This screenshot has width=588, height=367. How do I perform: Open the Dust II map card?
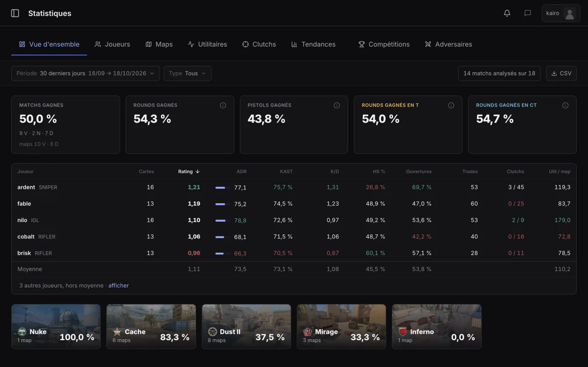coord(247,326)
